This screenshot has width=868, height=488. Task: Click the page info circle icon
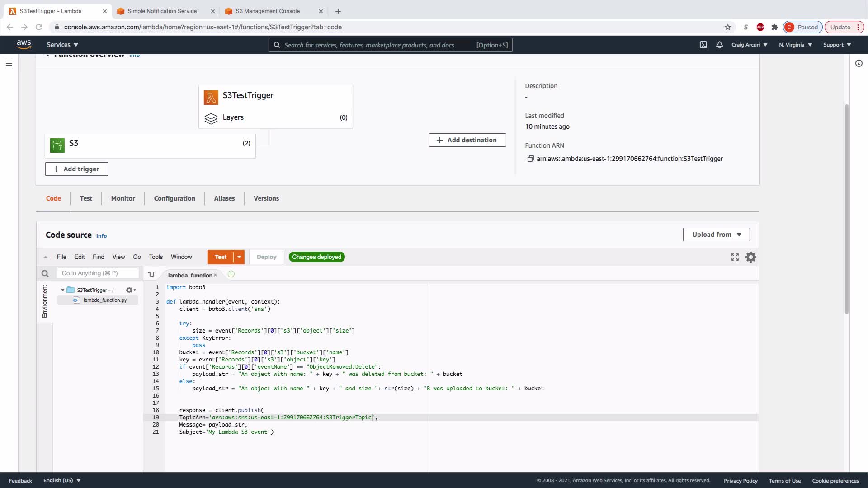(859, 63)
